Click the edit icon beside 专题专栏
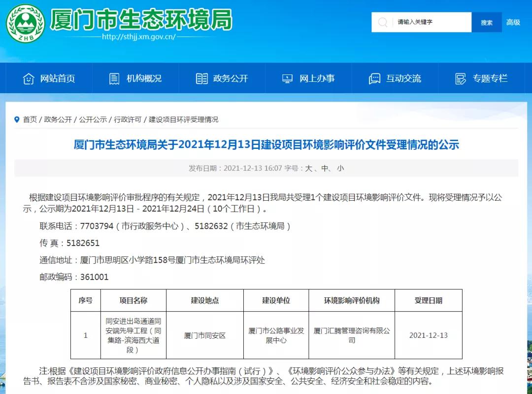The width and height of the screenshot is (532, 394). click(461, 78)
